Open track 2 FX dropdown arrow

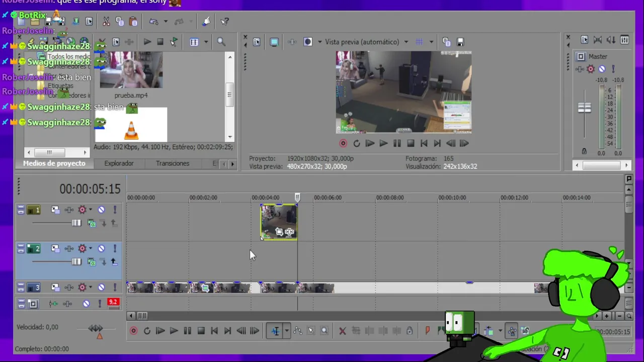click(91, 248)
